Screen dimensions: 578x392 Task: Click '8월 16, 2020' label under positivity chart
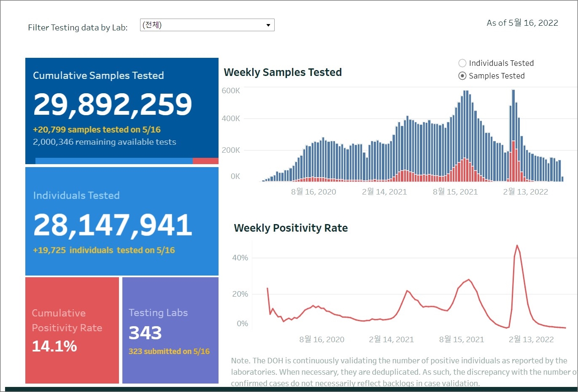click(x=322, y=340)
